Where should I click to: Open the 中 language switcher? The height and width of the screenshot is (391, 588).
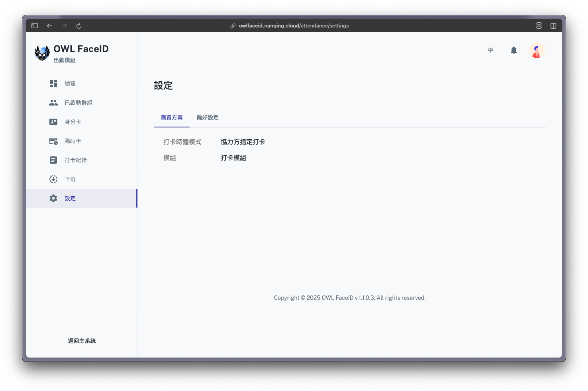pyautogui.click(x=491, y=50)
